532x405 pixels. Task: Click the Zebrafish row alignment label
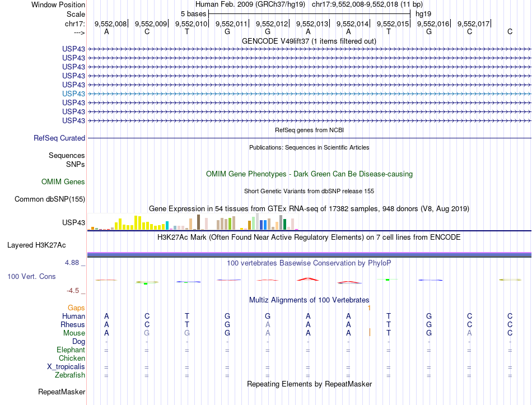click(70, 375)
